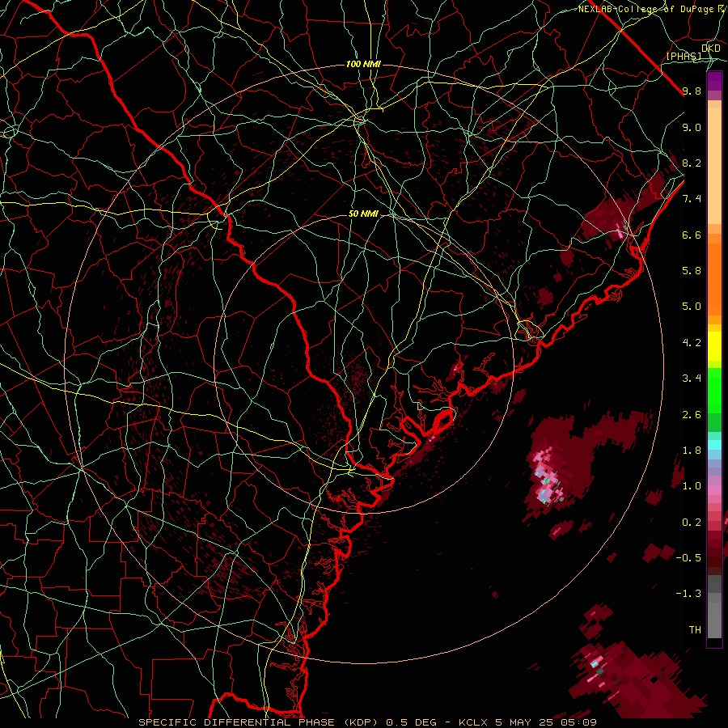Click the 5.8 scale value

click(x=692, y=271)
